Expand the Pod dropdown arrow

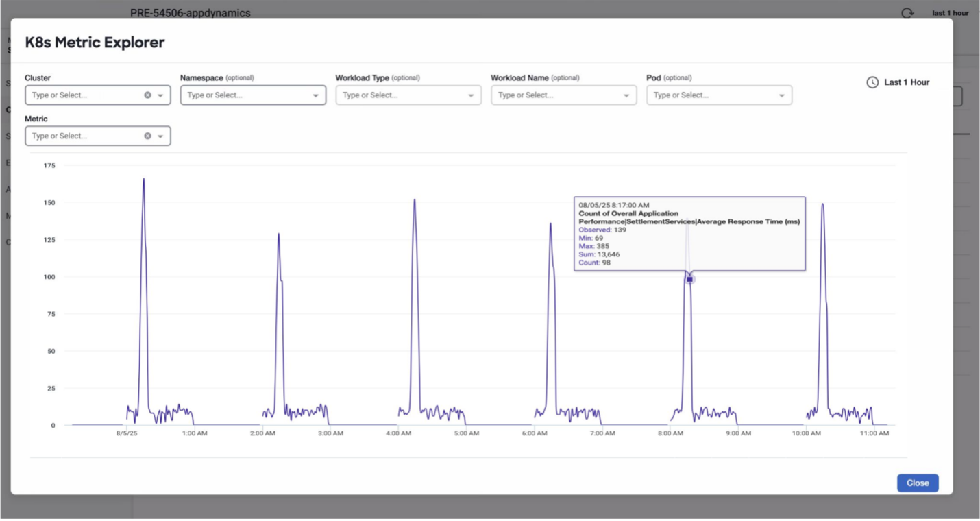click(x=781, y=95)
